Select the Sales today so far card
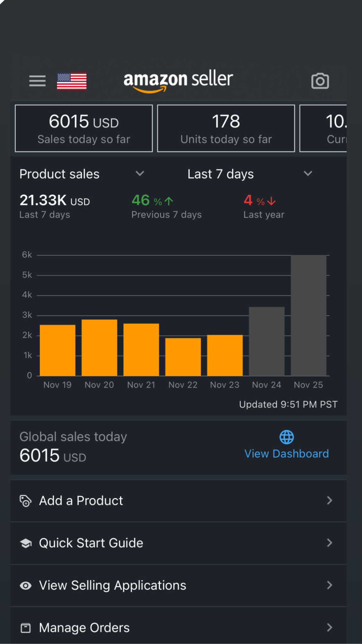This screenshot has height=644, width=362. [x=84, y=128]
